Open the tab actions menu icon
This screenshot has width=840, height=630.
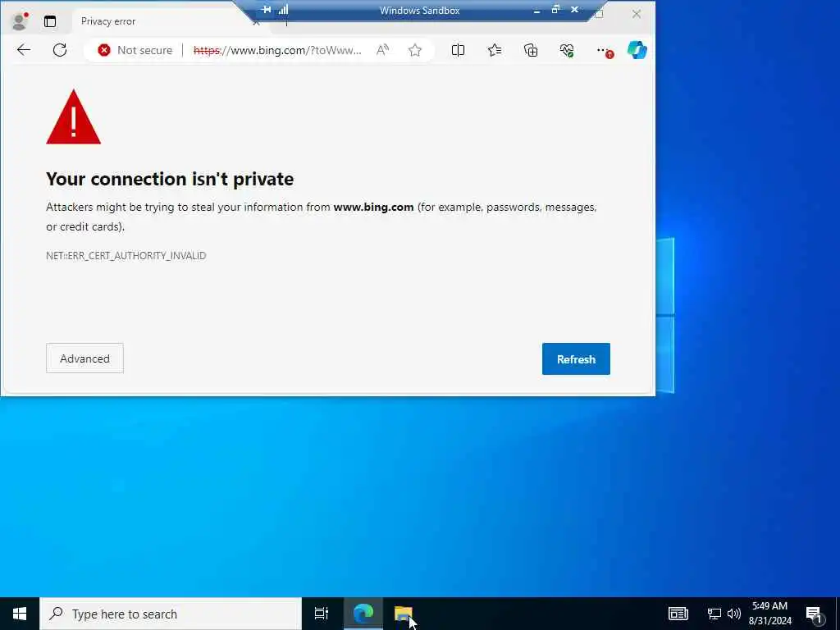(x=50, y=21)
